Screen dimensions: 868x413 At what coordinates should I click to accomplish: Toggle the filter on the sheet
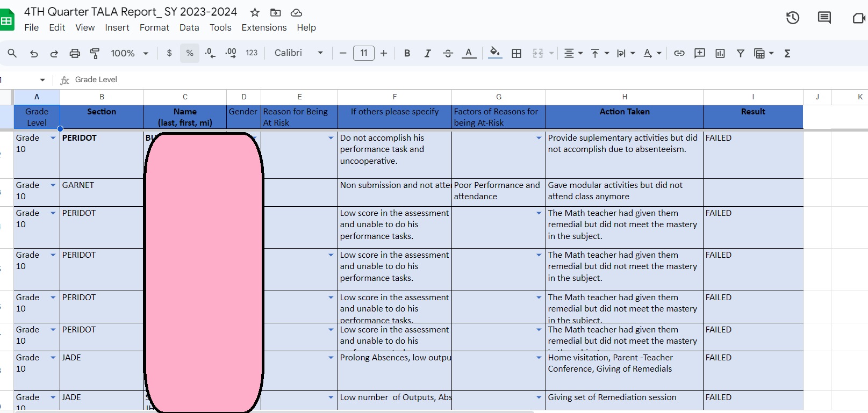pyautogui.click(x=741, y=53)
